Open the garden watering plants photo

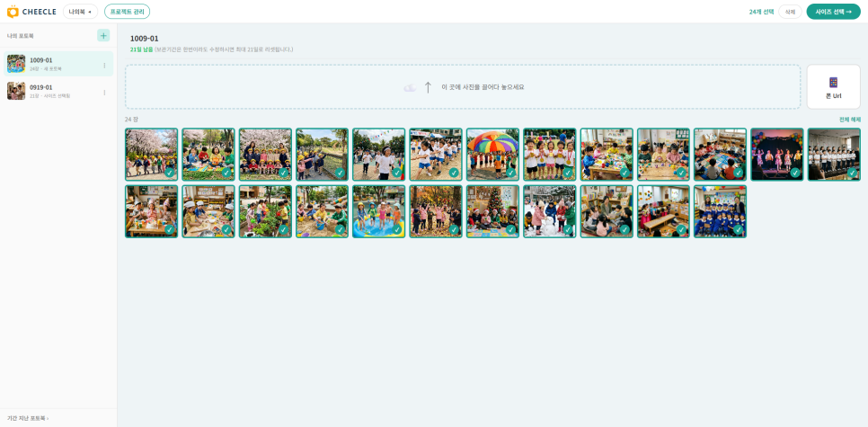[265, 211]
